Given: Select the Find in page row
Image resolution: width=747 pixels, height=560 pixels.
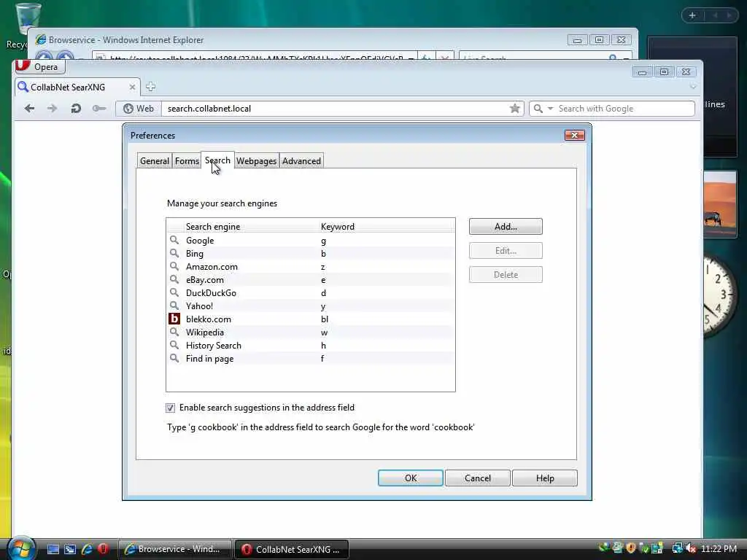Looking at the screenshot, I should [x=311, y=359].
